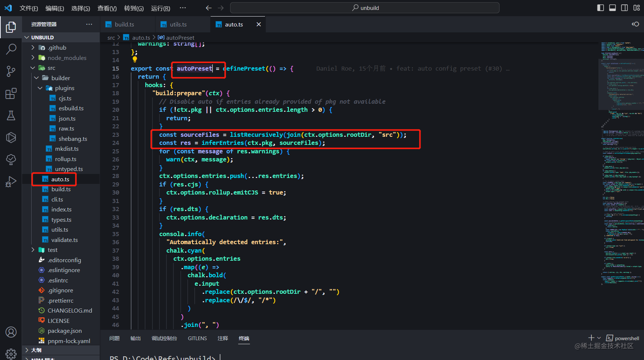This screenshot has width=644, height=360.
Task: Expand the test folder
Action: tap(61, 250)
